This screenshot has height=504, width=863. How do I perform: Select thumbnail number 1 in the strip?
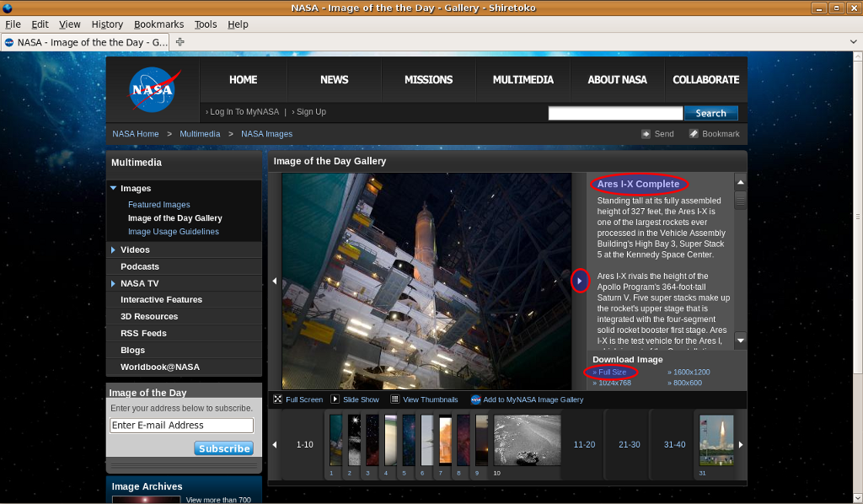click(x=335, y=440)
